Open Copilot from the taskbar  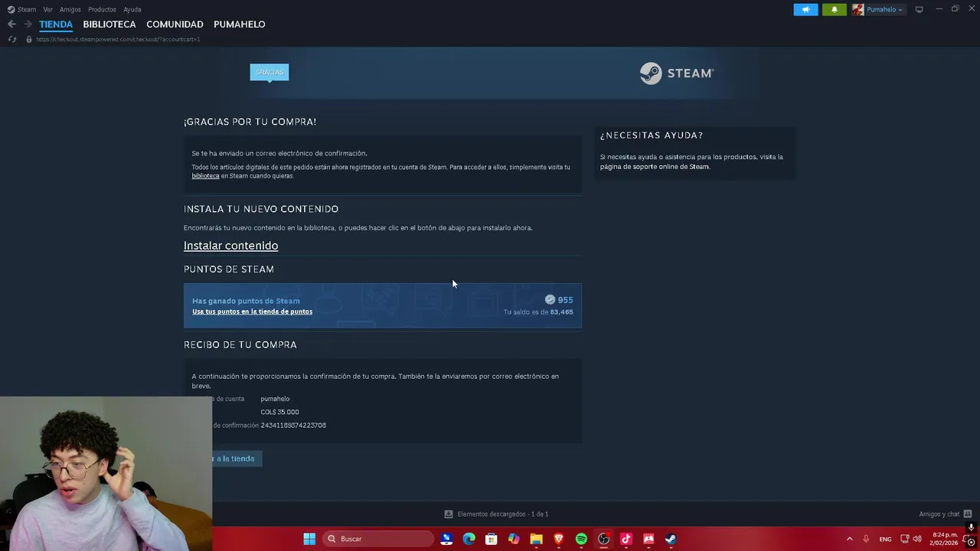514,539
